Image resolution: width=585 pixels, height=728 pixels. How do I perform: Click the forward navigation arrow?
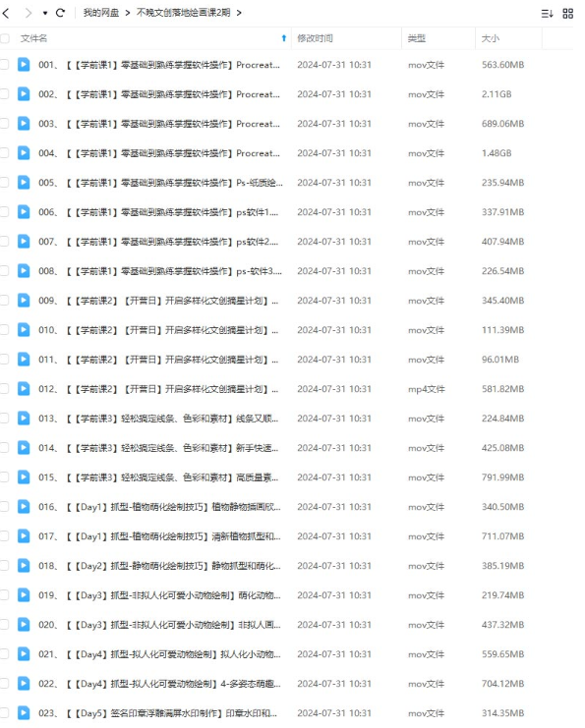pos(29,13)
